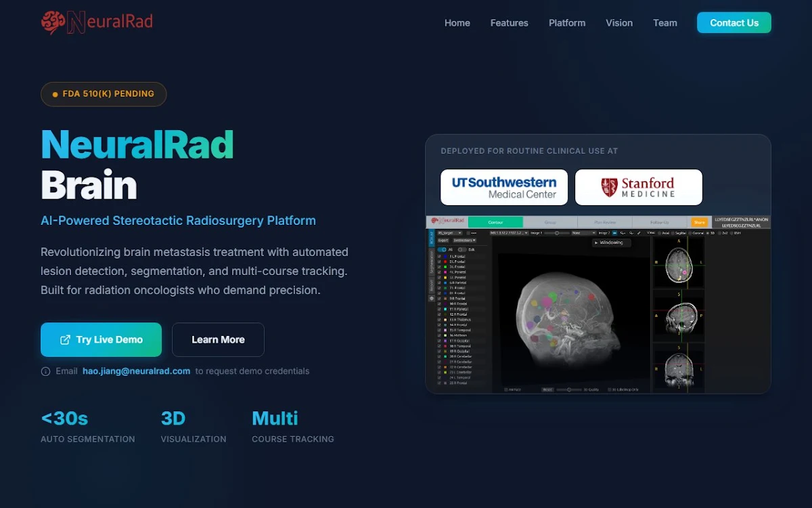Open the MR series dropdown in toolbar
This screenshot has height=508, width=812.
point(509,233)
